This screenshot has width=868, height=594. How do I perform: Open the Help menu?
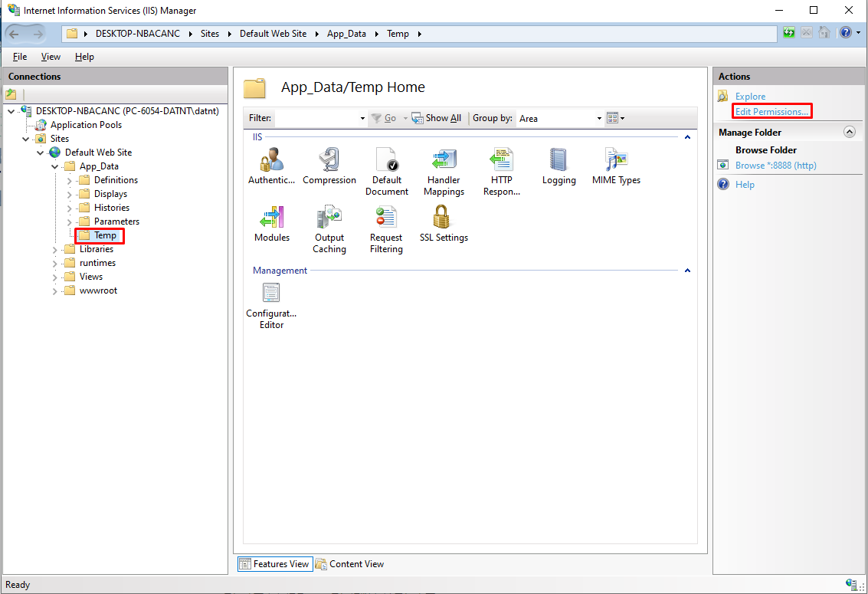coord(84,57)
